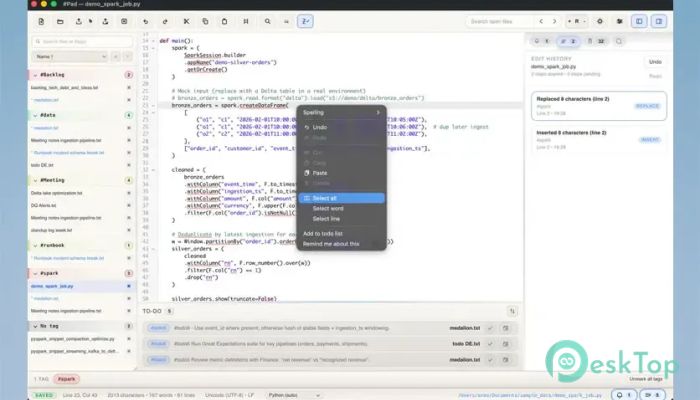Switch to the edit history tab (pencil)
This screenshot has height=400, width=700.
tap(568, 42)
